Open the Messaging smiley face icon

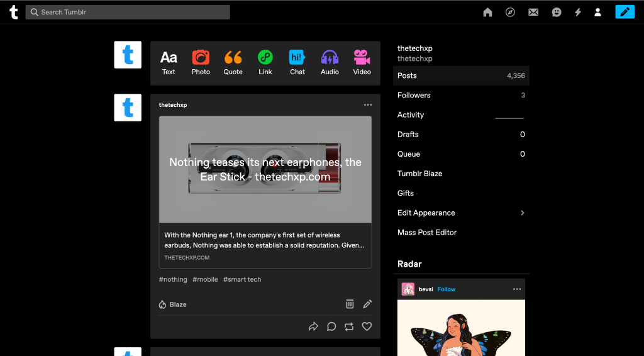[x=557, y=13]
